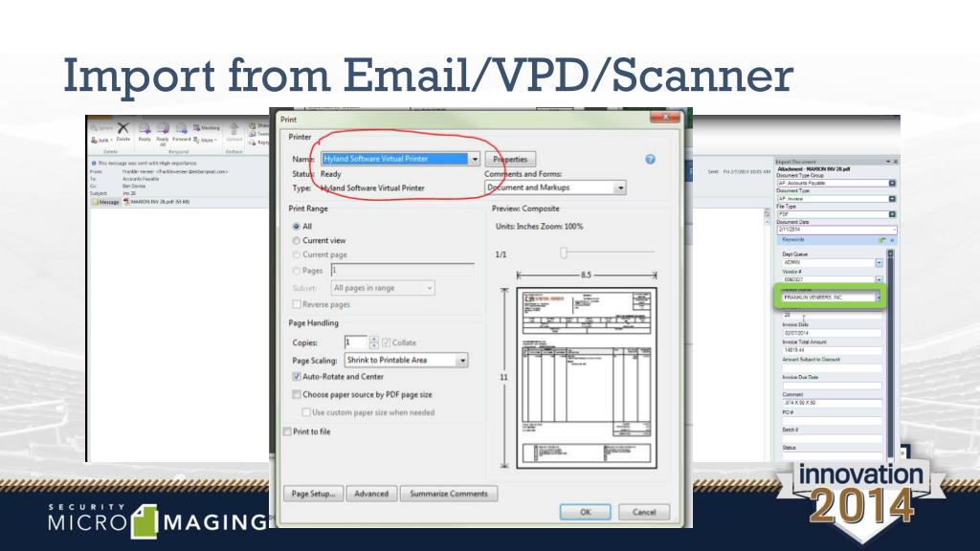Toggle Auto-Rotate and Center checkbox

(x=297, y=377)
